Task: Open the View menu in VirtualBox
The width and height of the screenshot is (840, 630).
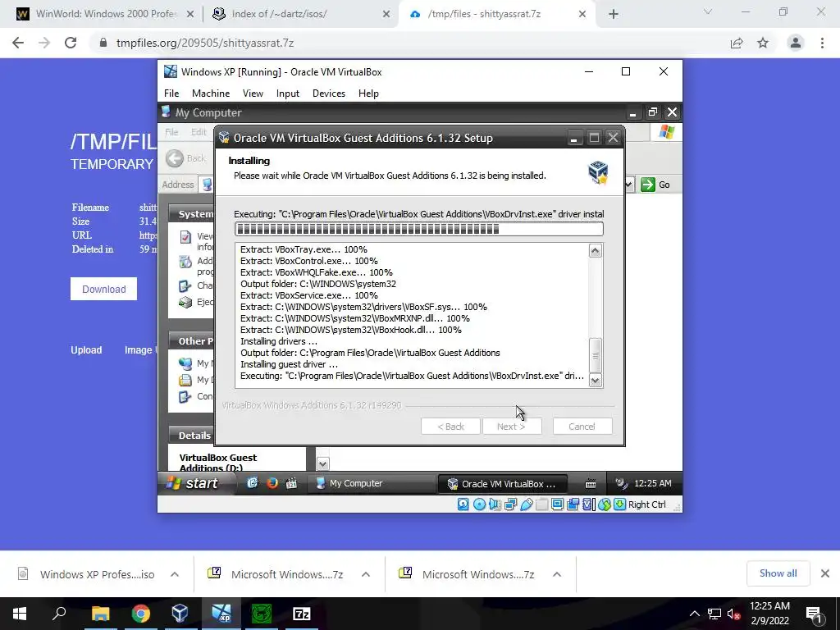Action: point(253,94)
